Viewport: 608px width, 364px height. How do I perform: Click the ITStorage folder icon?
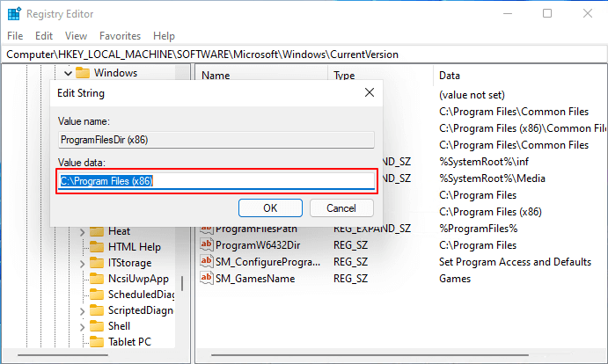tap(97, 263)
